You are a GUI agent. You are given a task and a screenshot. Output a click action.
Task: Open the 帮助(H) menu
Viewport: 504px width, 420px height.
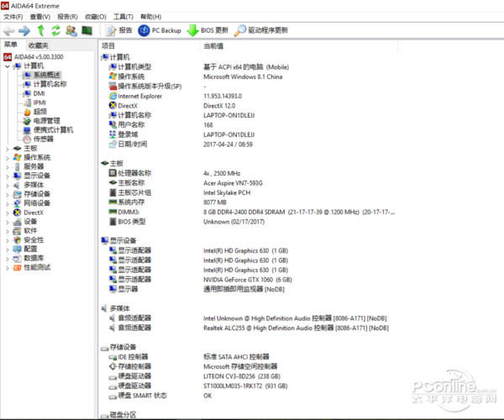point(150,17)
